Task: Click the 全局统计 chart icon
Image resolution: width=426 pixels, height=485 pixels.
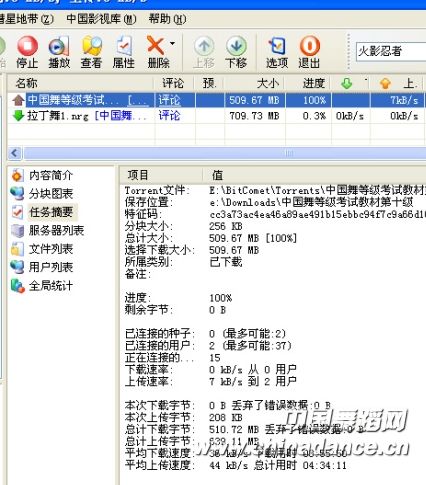Action: (17, 286)
